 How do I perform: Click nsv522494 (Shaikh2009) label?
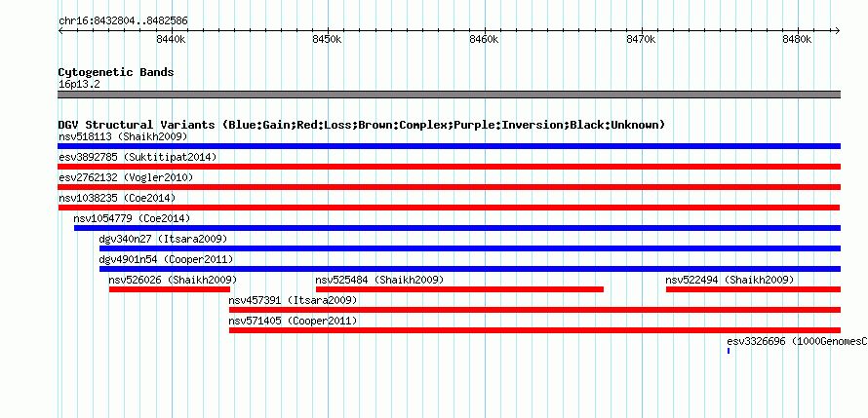tap(730, 280)
